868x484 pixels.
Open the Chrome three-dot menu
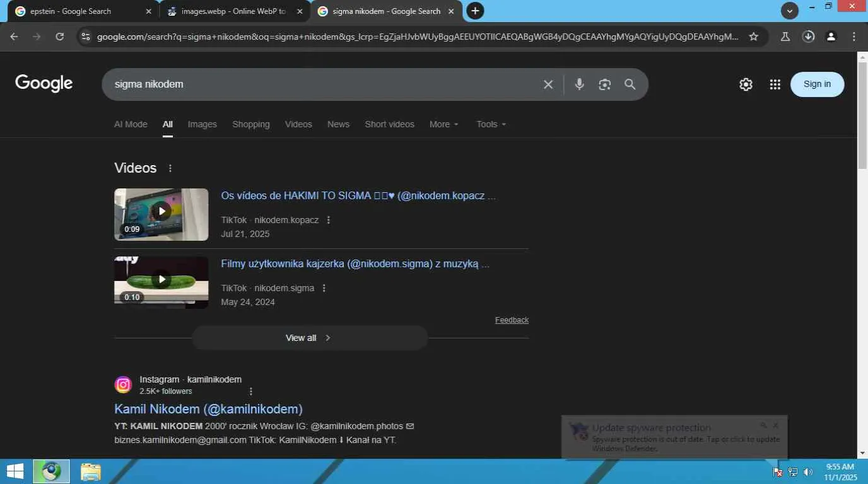point(854,37)
